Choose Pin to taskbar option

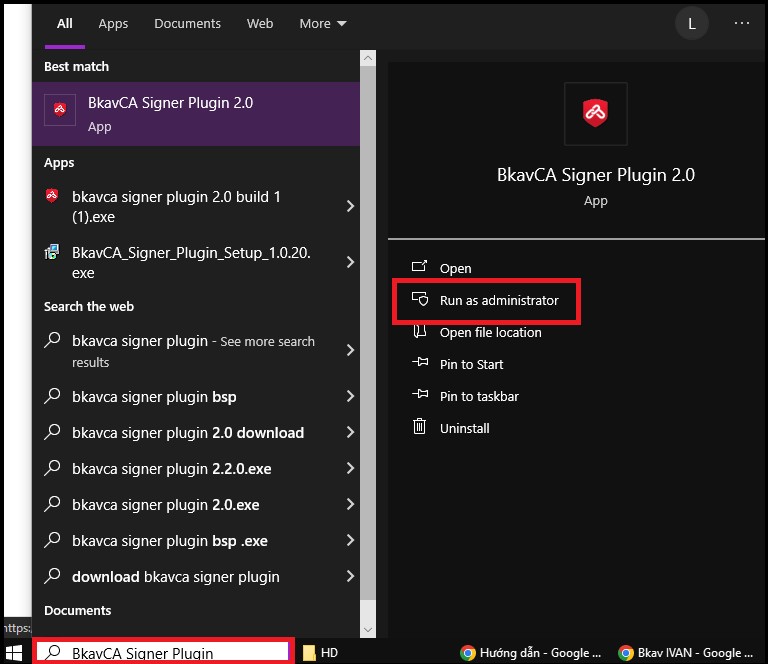coord(479,396)
